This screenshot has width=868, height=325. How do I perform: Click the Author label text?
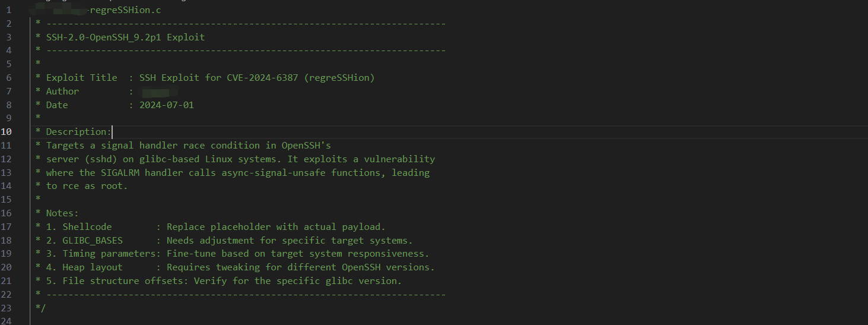(62, 91)
